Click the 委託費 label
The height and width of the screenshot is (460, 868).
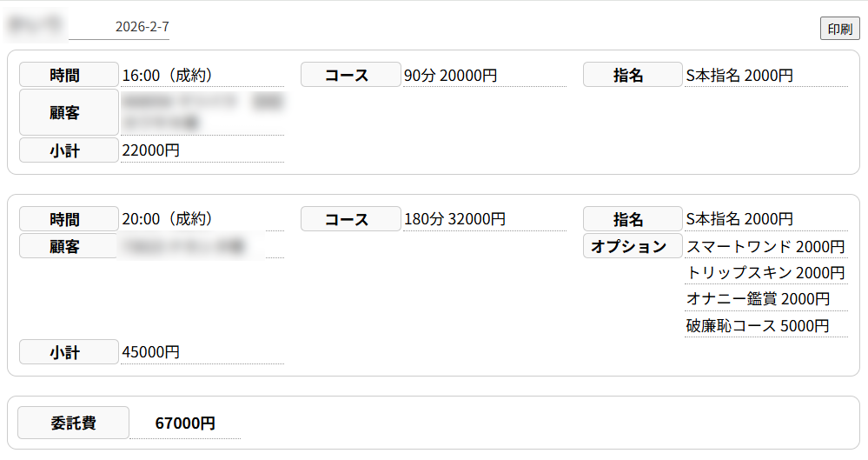74,423
